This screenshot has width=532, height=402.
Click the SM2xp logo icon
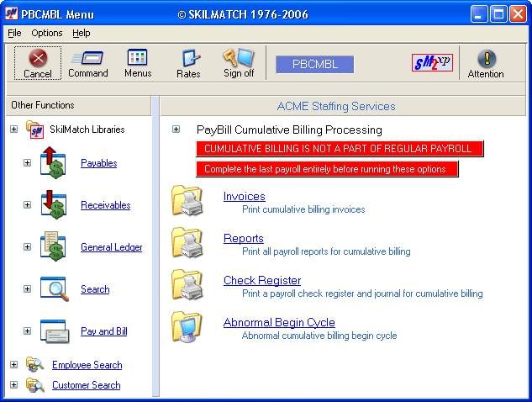click(432, 62)
